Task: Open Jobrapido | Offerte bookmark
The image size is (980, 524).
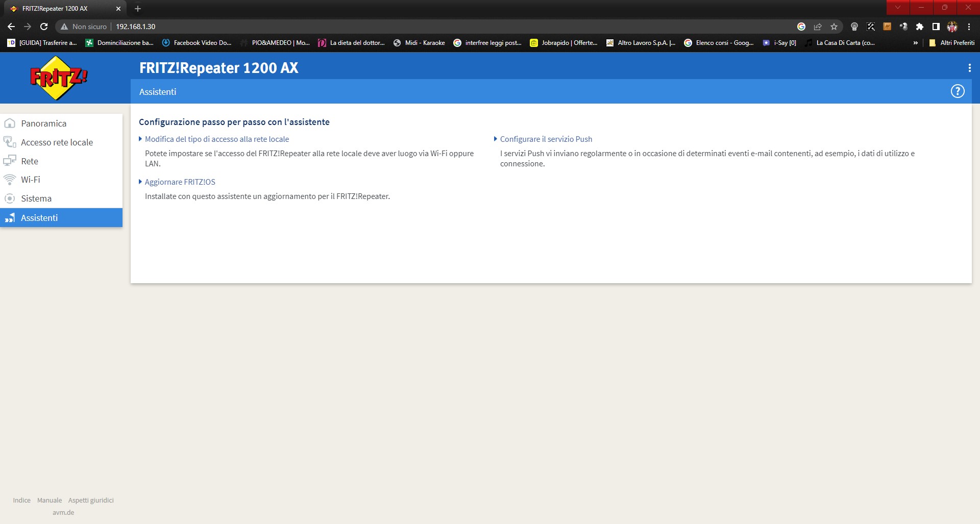Action: tap(564, 43)
